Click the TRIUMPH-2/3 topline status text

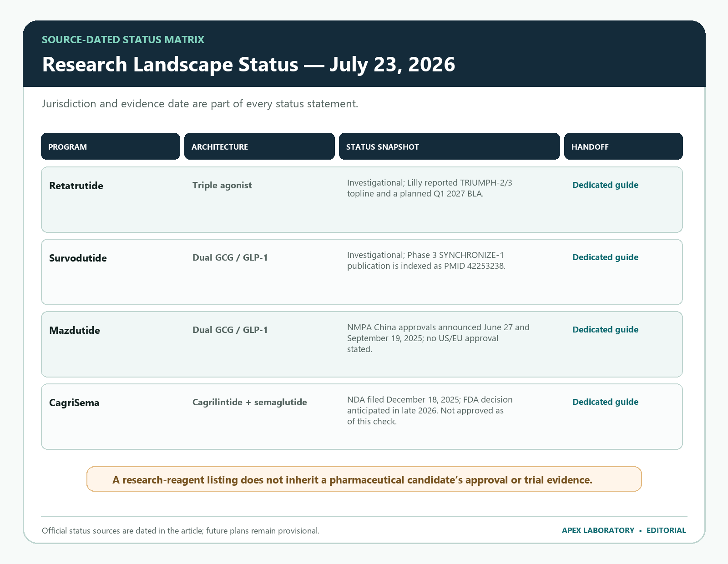click(x=430, y=188)
